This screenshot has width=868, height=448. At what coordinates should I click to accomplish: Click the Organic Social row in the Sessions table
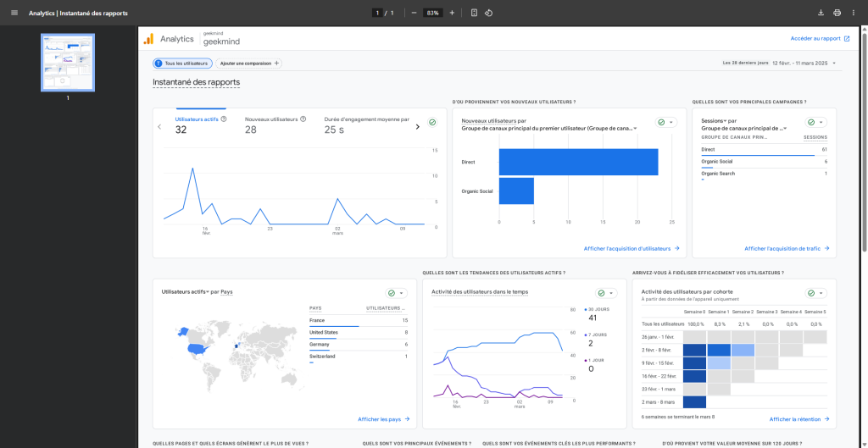click(x=764, y=162)
